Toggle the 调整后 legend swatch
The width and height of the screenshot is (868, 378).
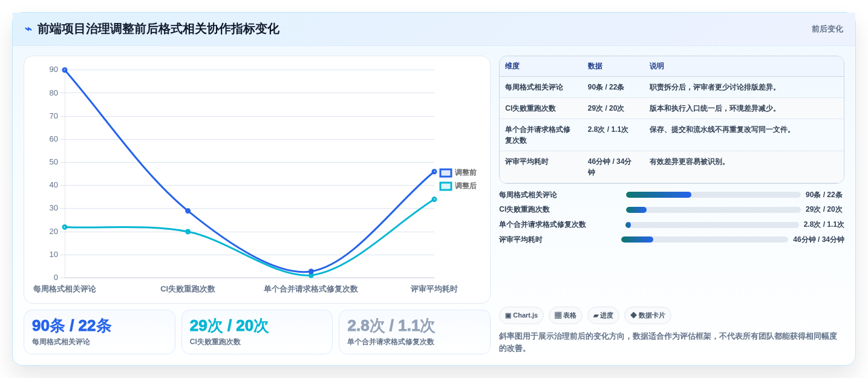click(x=446, y=186)
